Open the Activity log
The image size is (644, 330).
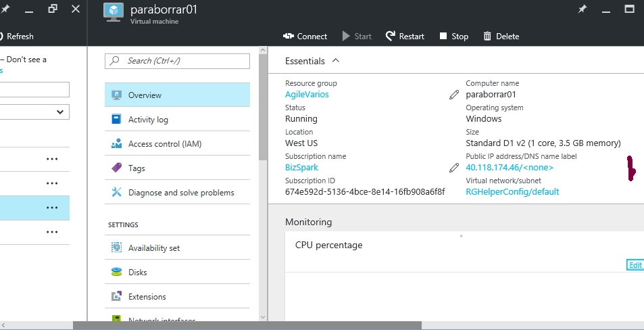pyautogui.click(x=178, y=119)
